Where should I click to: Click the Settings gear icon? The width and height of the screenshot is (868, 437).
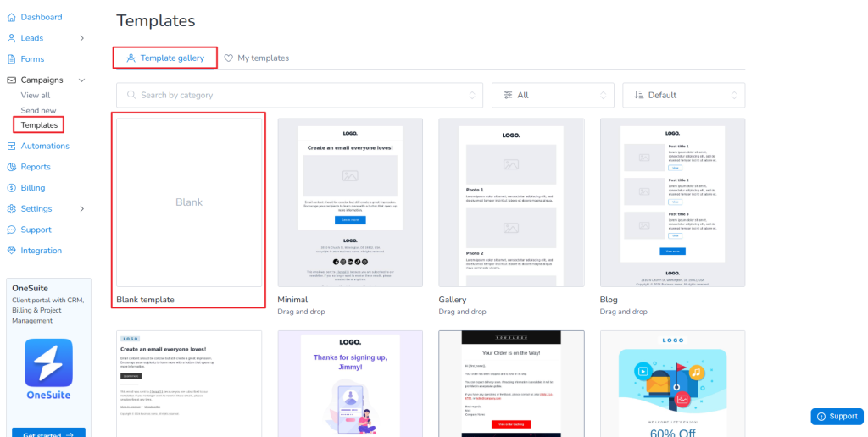point(11,209)
